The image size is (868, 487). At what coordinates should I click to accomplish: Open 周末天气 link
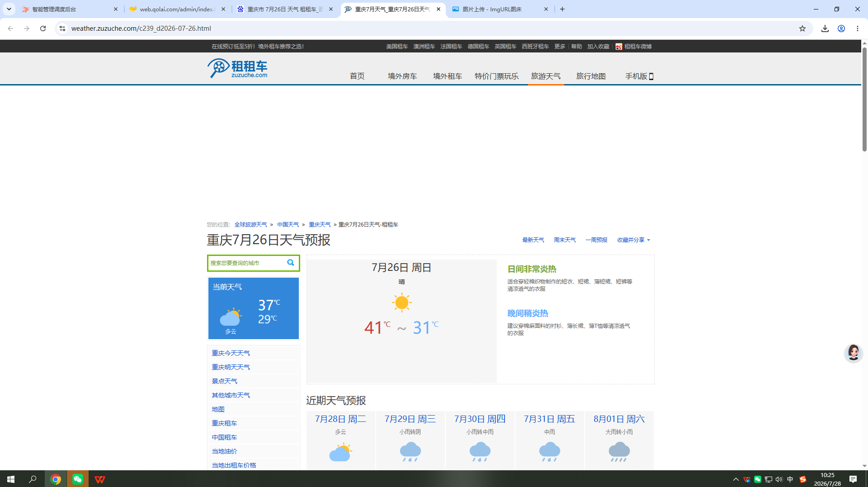point(565,240)
